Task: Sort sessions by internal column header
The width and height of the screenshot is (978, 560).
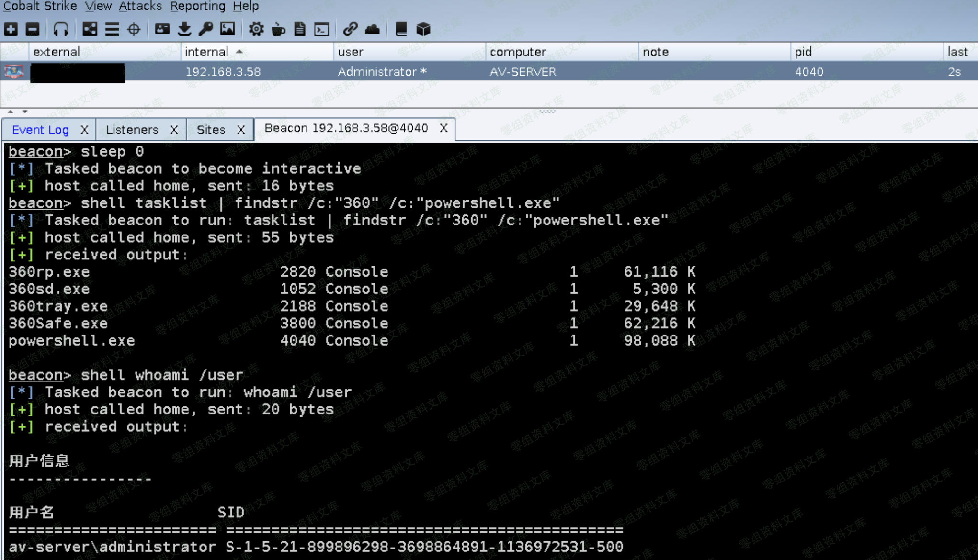Action: pos(206,52)
